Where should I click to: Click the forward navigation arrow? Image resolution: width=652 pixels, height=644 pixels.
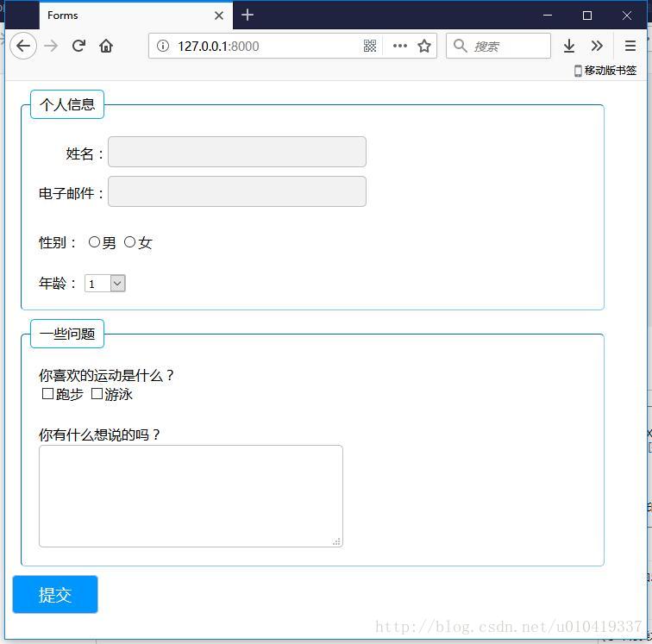click(x=51, y=46)
